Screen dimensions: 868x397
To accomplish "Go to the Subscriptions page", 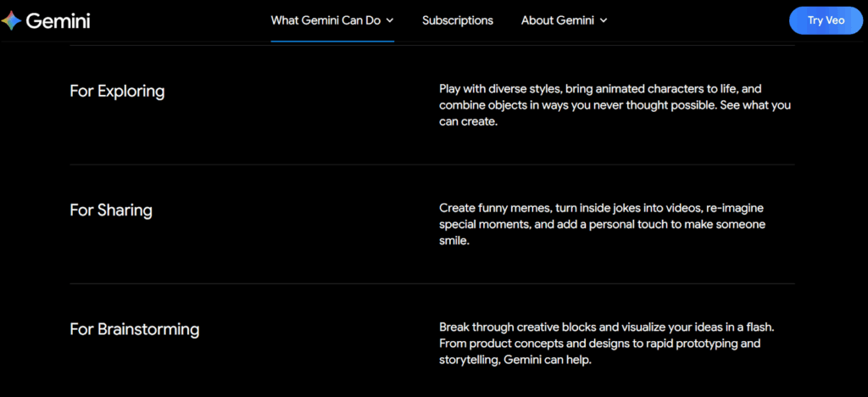I will [458, 20].
